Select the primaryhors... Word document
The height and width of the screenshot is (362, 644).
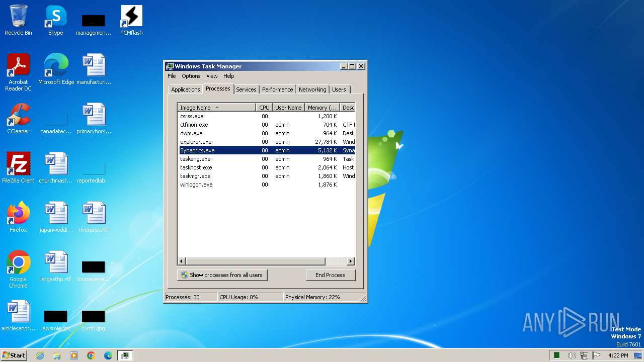(x=94, y=119)
